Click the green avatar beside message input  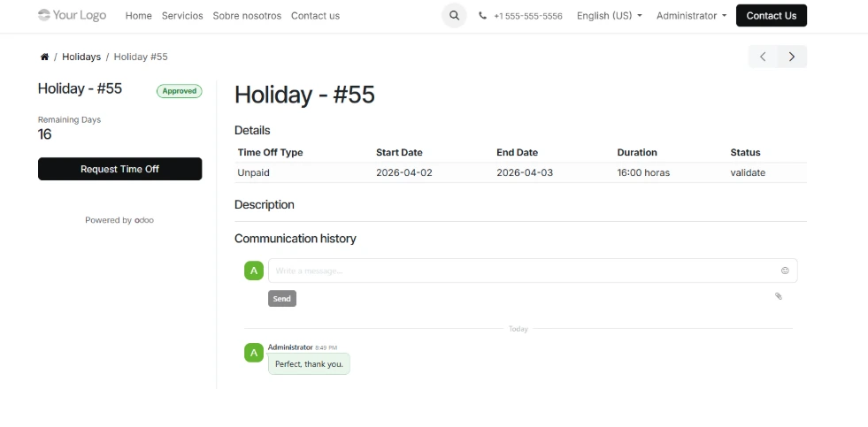(254, 271)
